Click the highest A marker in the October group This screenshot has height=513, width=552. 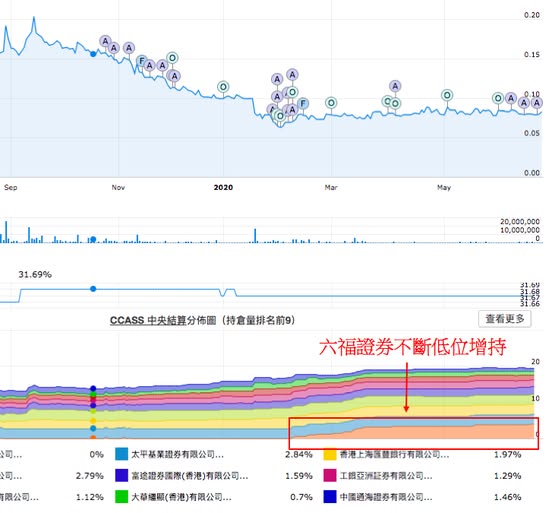(x=105, y=41)
